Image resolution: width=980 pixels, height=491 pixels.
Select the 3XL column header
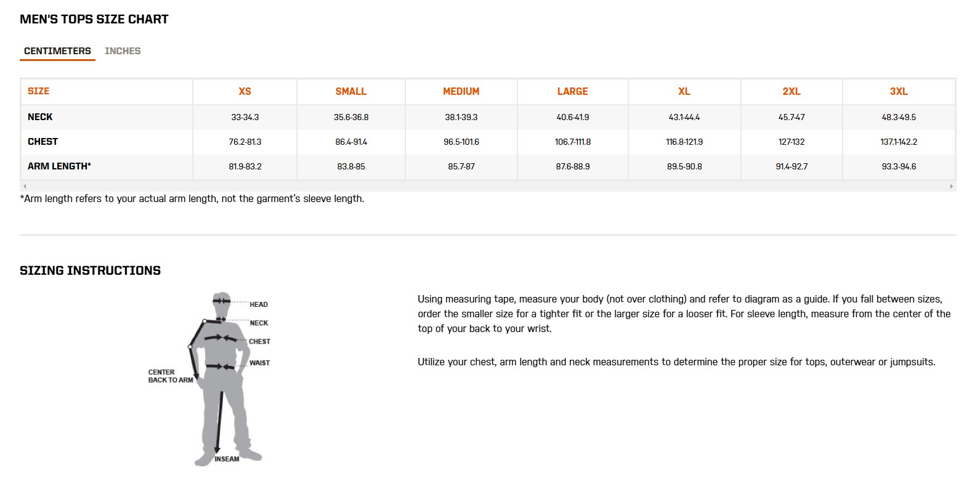click(898, 91)
